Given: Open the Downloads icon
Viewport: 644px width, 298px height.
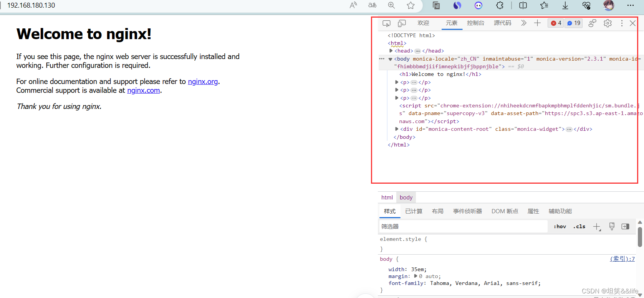Looking at the screenshot, I should (565, 5).
